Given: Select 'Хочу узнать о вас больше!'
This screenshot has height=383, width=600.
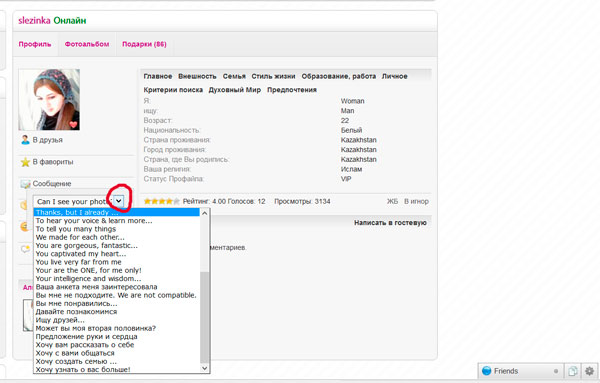Looking at the screenshot, I should click(x=117, y=370).
